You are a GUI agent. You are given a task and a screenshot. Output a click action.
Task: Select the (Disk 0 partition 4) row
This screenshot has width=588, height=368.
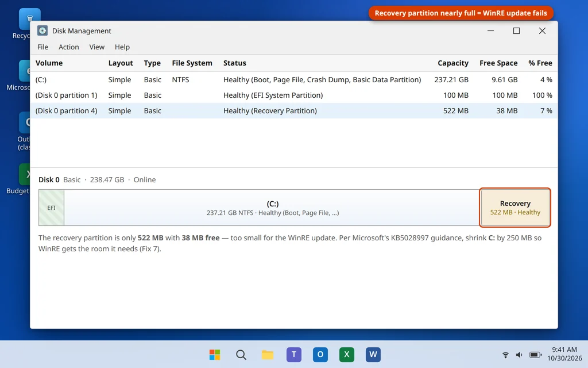pos(293,110)
